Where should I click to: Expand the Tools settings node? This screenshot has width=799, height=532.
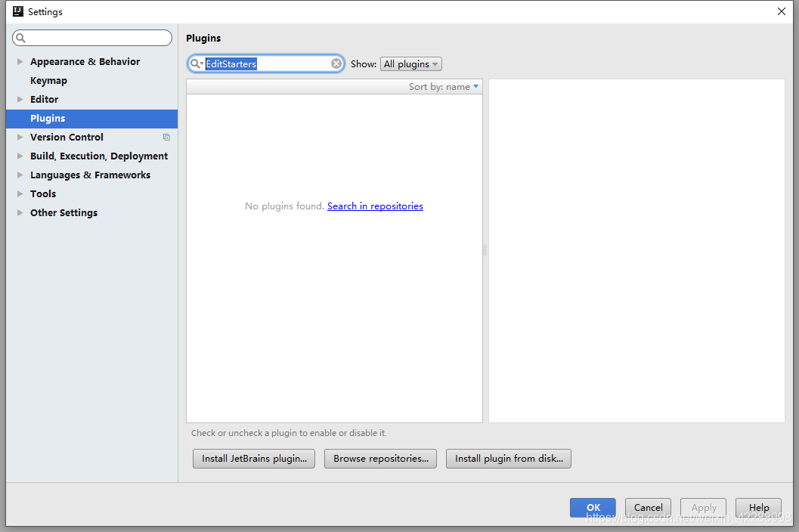[20, 193]
